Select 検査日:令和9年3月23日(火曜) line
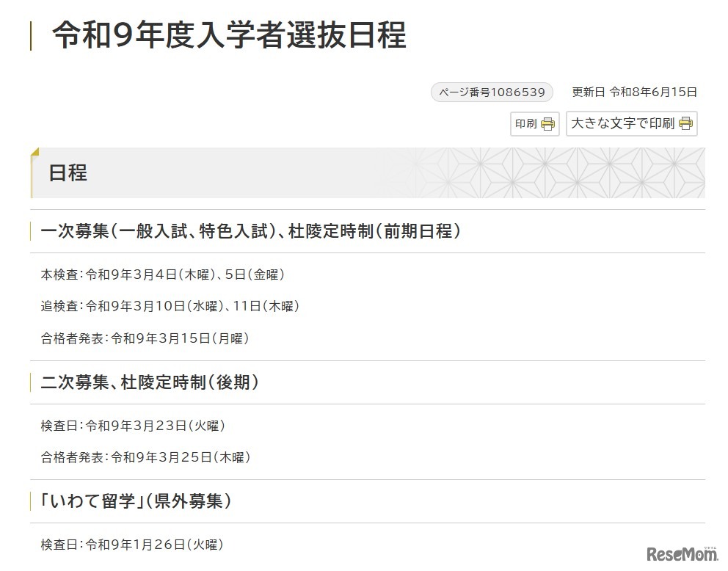Image resolution: width=728 pixels, height=571 pixels. (x=133, y=425)
